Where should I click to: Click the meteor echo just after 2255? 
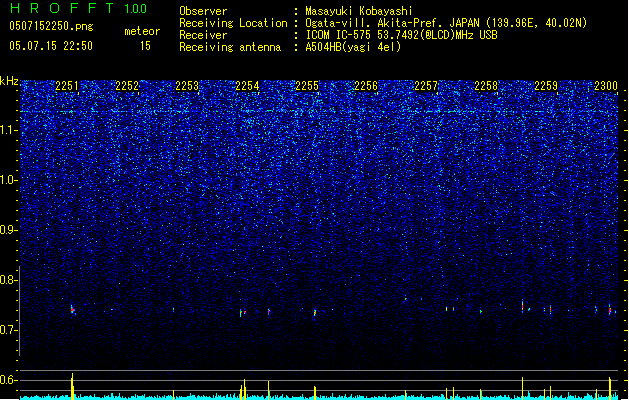pos(315,312)
